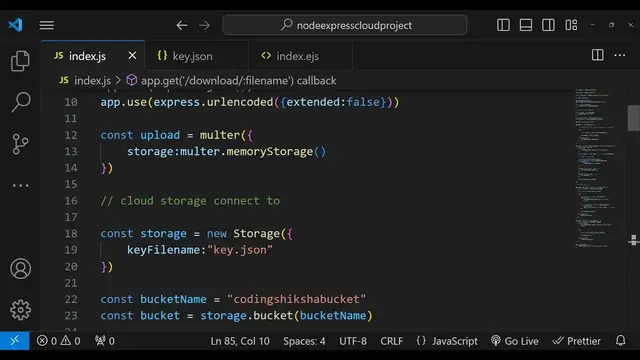Click the word multer on line 12
This screenshot has width=640, height=360.
[220, 135]
